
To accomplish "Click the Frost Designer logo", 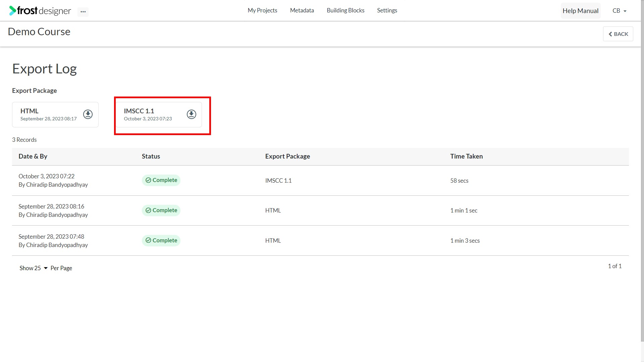I will pyautogui.click(x=40, y=11).
